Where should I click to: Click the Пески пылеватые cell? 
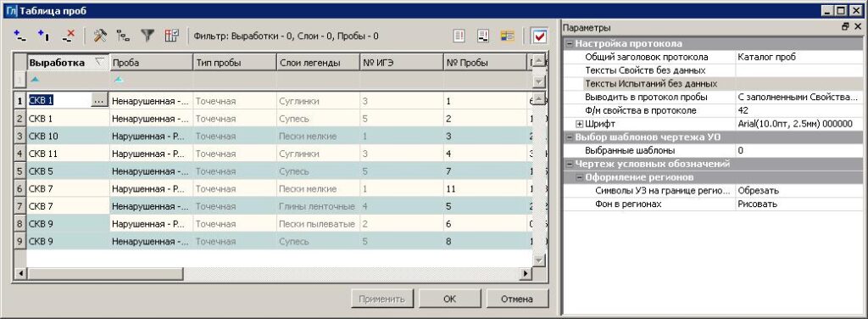point(319,224)
